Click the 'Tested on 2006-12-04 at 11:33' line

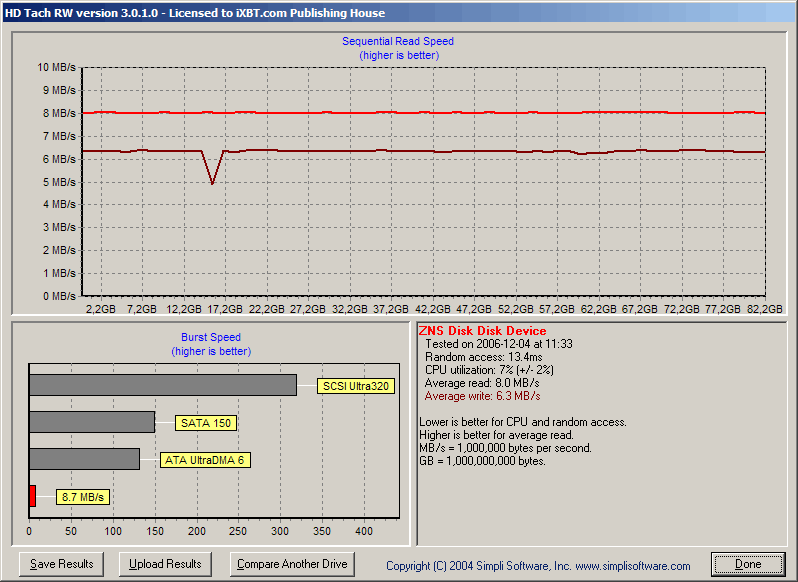tap(499, 344)
